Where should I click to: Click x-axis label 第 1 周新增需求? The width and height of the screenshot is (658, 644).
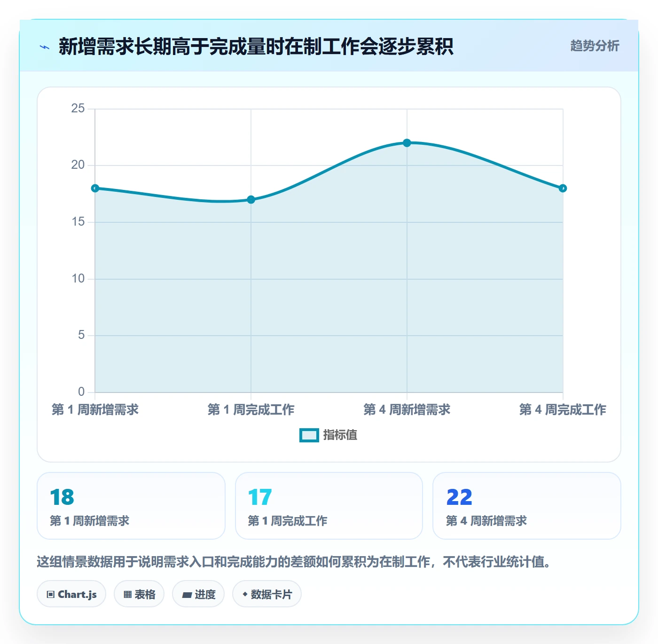(95, 409)
